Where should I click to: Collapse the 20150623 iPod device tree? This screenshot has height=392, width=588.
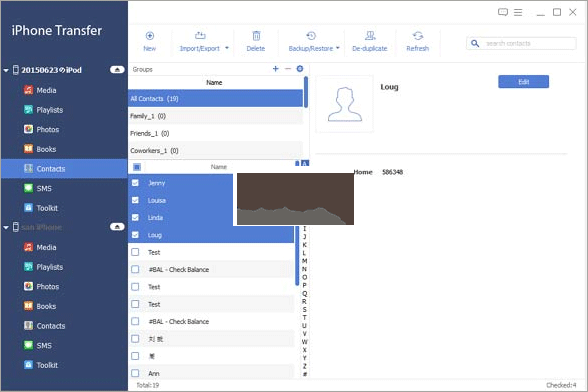pos(6,70)
